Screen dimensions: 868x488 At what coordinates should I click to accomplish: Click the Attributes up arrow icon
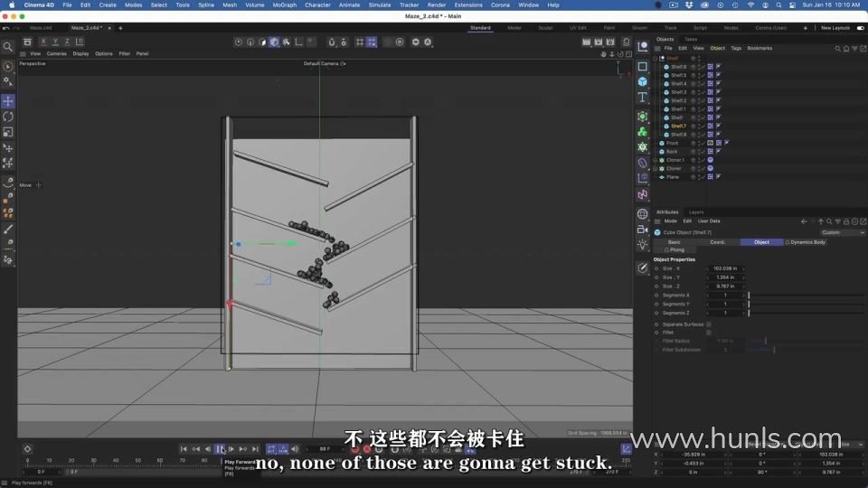click(x=820, y=221)
